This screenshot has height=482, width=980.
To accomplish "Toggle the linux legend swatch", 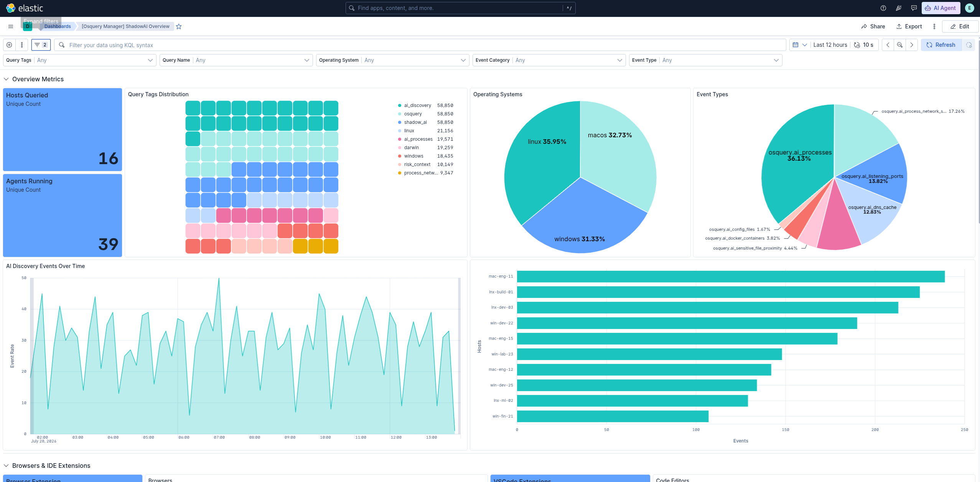I will coord(400,131).
